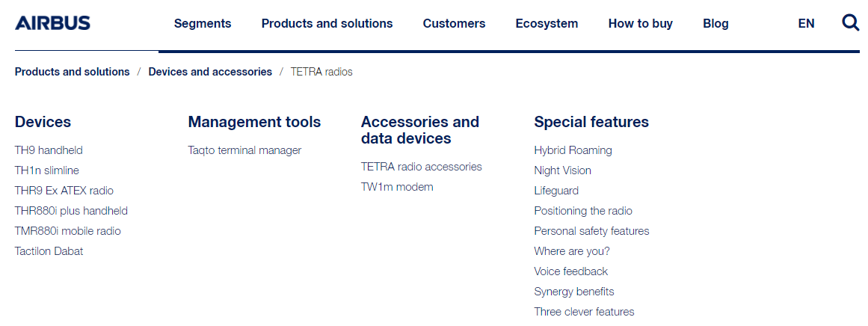The image size is (868, 326).
Task: Open the Voice feedback link
Action: pos(570,271)
